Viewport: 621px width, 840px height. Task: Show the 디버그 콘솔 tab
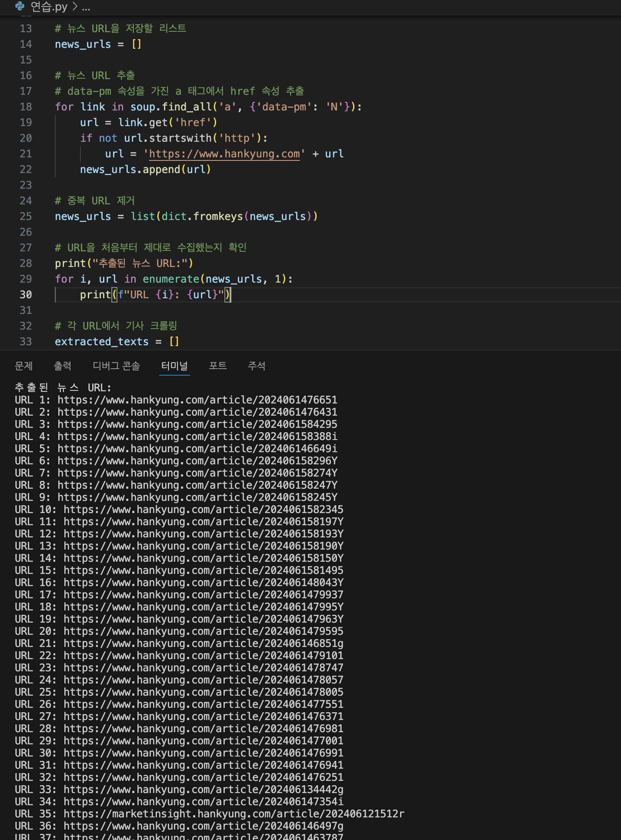pos(116,366)
